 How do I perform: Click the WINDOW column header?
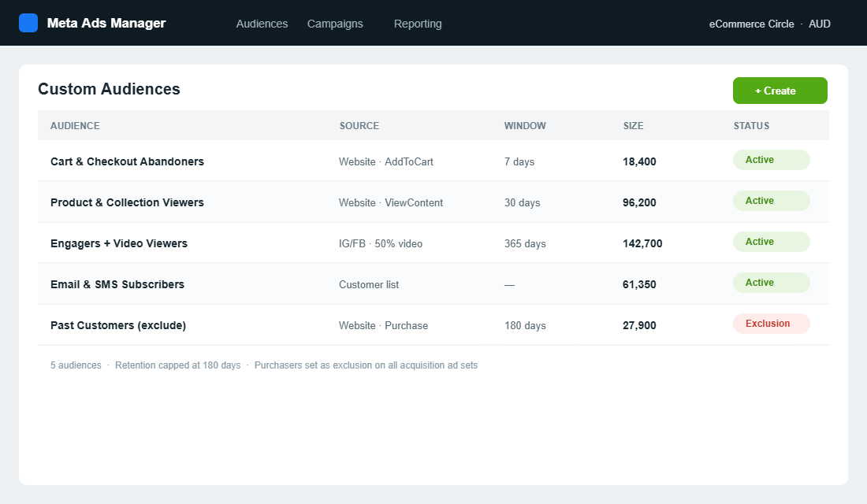point(525,125)
